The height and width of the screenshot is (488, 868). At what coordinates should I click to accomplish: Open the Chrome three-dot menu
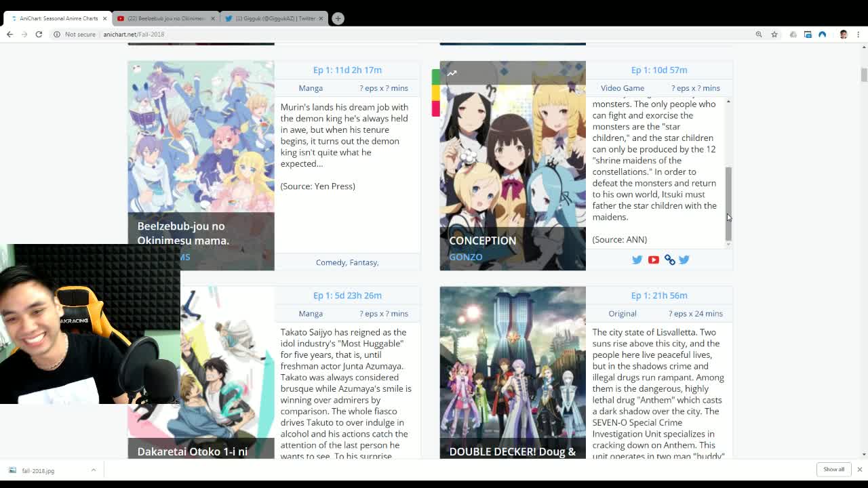pos(858,35)
